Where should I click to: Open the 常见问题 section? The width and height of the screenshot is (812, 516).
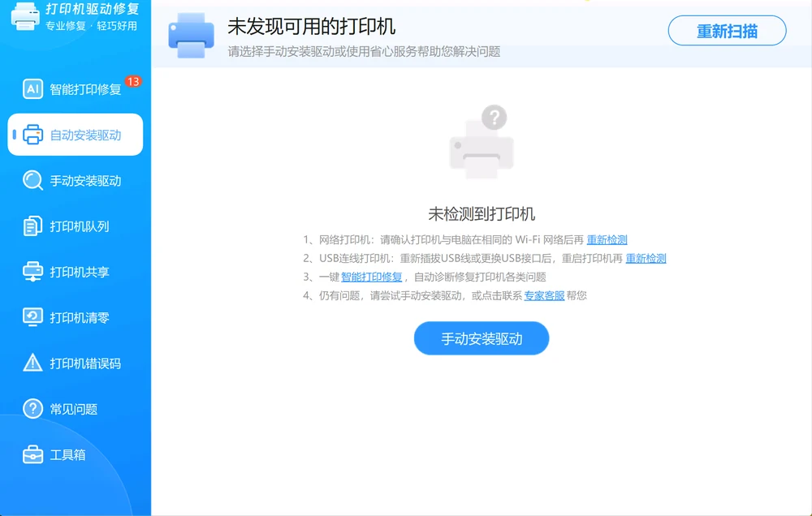click(x=75, y=409)
